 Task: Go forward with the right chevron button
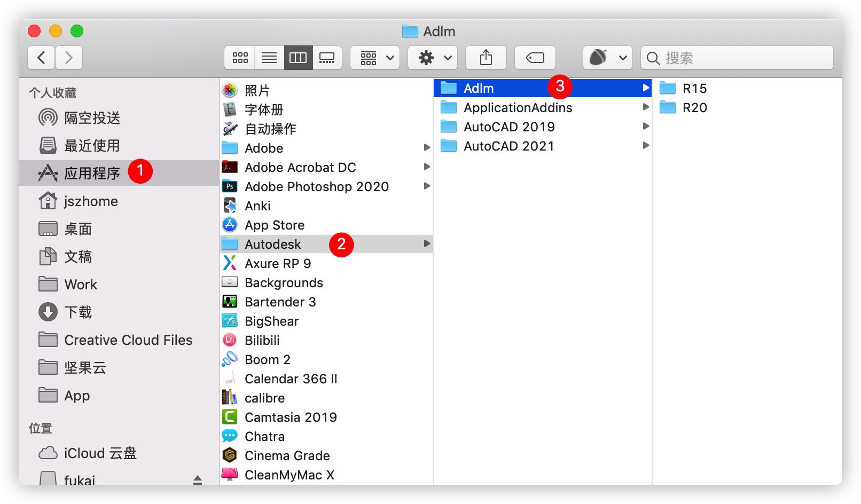69,58
